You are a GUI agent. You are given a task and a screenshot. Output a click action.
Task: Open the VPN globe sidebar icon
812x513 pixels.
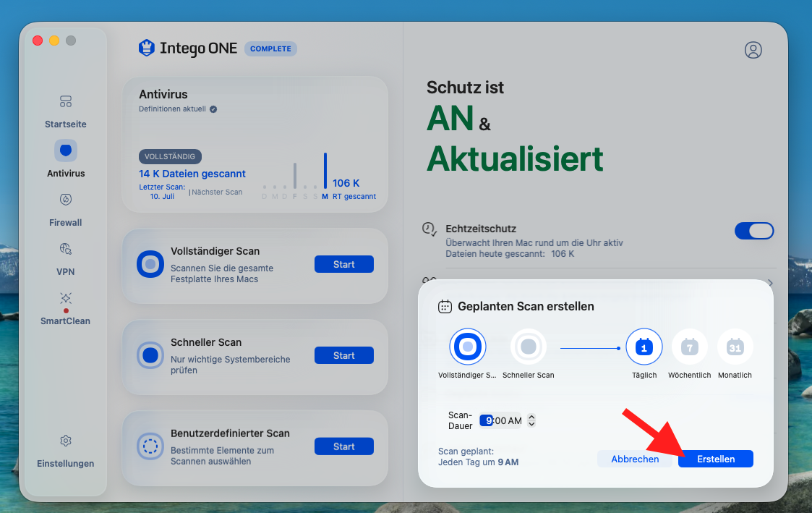(65, 249)
